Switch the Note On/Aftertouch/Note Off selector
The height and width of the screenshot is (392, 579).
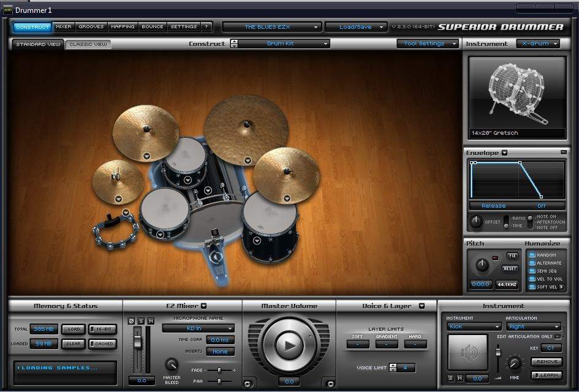pyautogui.click(x=530, y=222)
